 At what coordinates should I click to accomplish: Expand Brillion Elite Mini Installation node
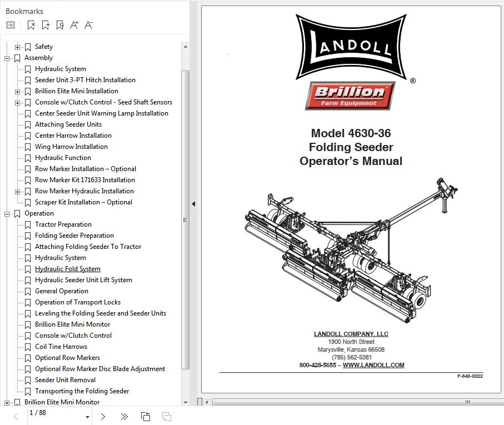tap(17, 92)
